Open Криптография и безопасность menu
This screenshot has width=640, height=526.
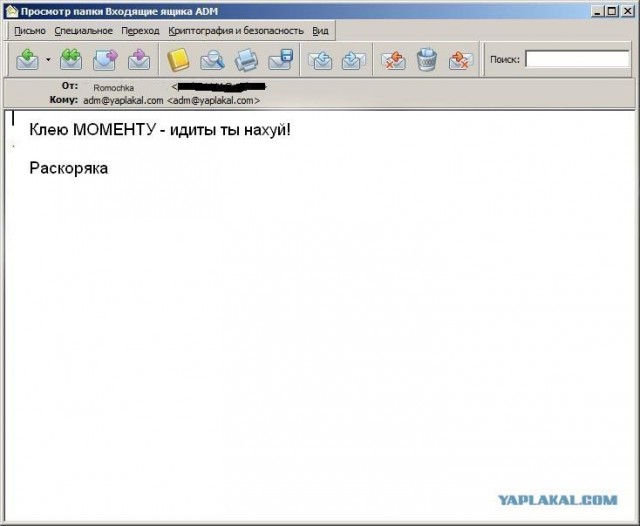click(x=236, y=31)
